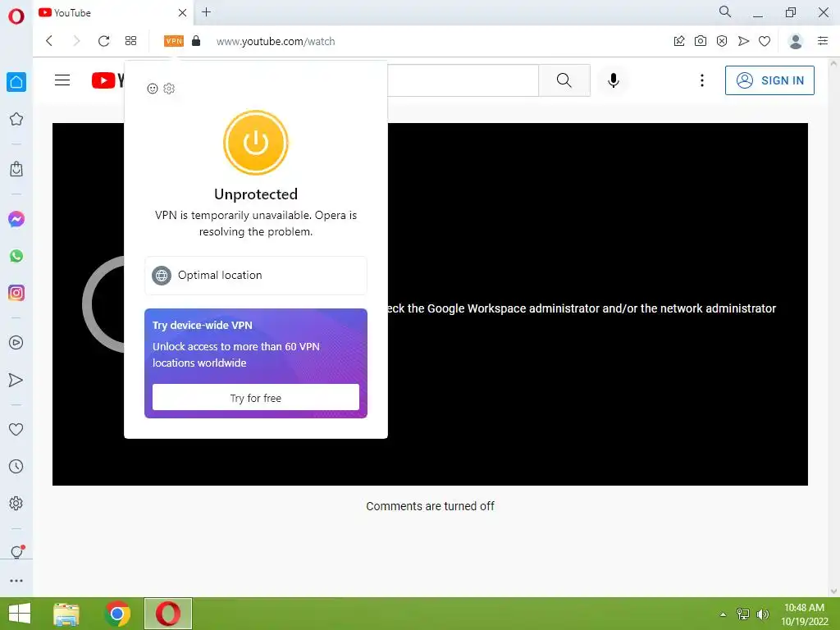Search in tabs magnifier icon
The image size is (840, 630).
725,11
